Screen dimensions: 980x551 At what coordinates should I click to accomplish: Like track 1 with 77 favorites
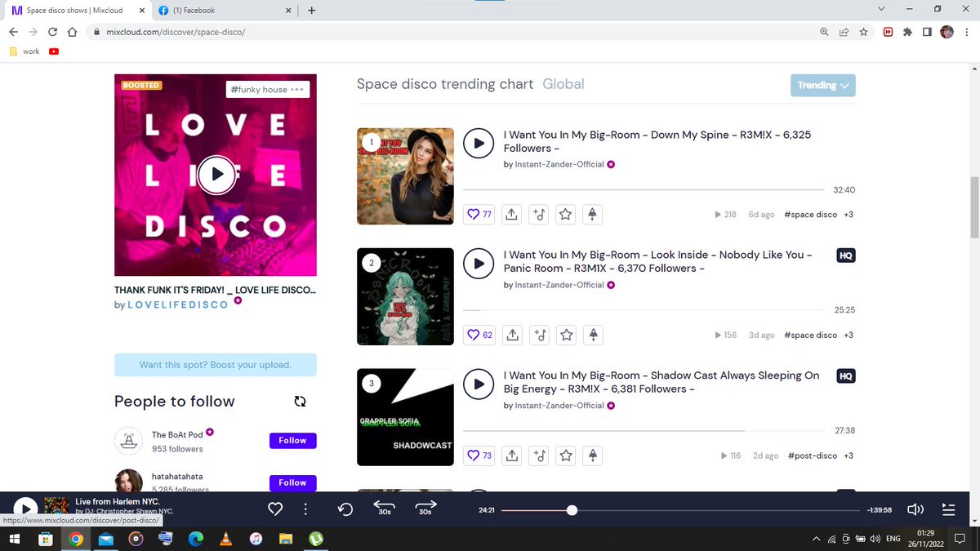coord(479,215)
